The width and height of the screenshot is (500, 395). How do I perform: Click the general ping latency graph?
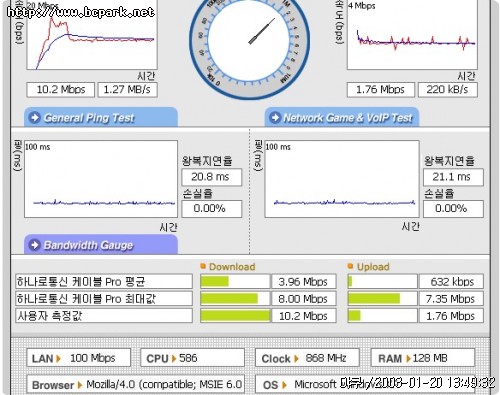coord(101,179)
